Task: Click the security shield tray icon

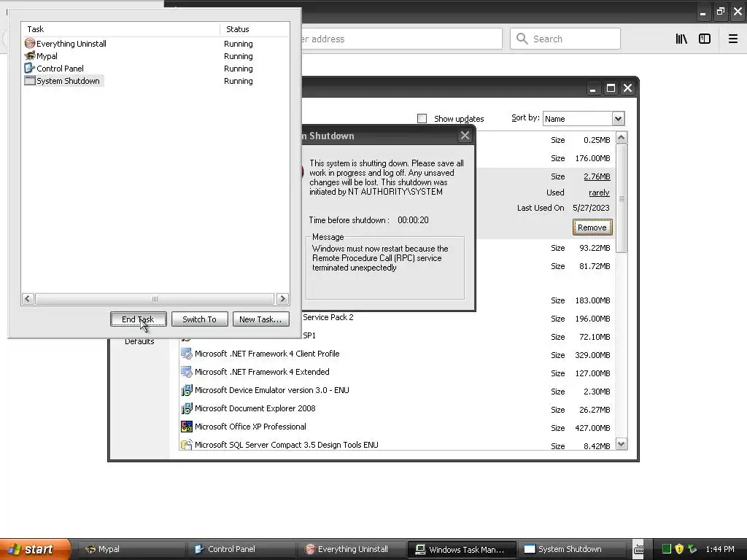Action: tap(679, 549)
